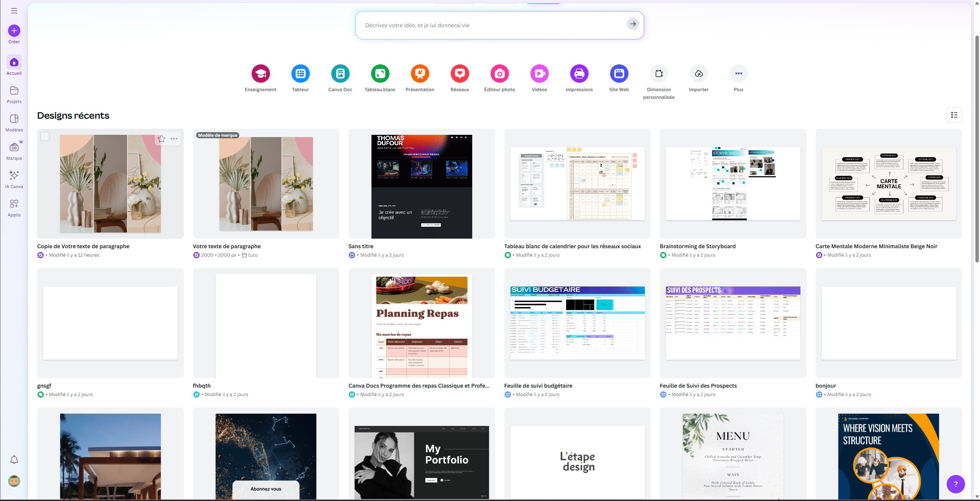Image resolution: width=980 pixels, height=501 pixels.
Task: Open the Tableur shortcut icon
Action: [x=300, y=74]
